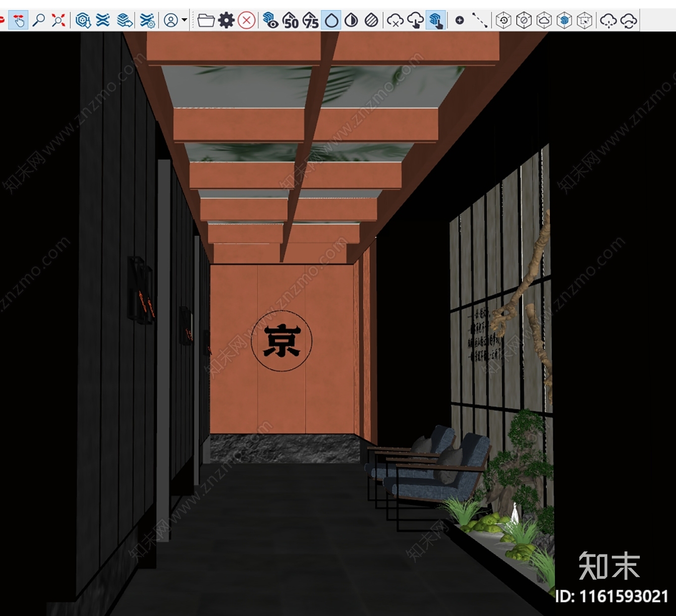
Task: Click the cube with blue model icon
Action: [564, 20]
